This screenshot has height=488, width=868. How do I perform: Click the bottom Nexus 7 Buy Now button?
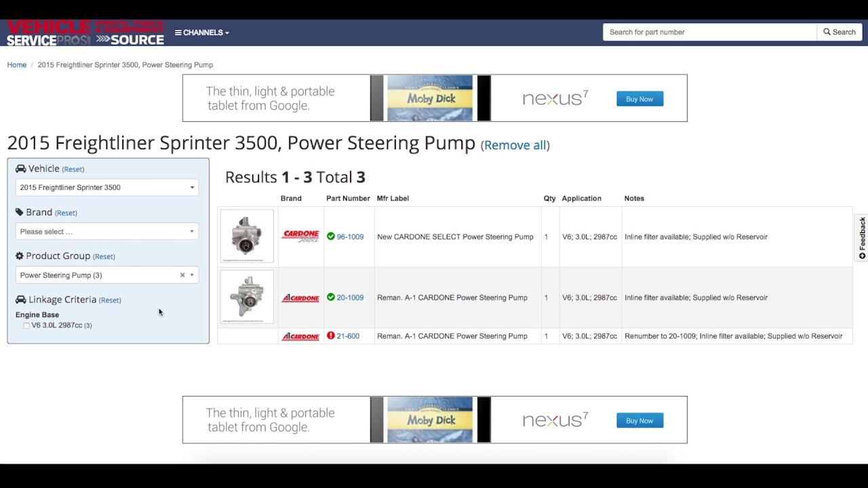639,421
